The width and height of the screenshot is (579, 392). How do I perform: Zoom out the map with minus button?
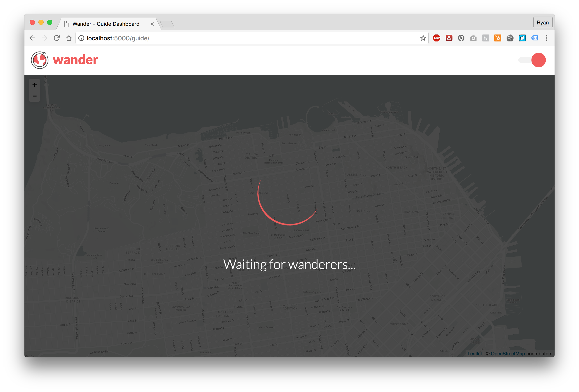[35, 96]
